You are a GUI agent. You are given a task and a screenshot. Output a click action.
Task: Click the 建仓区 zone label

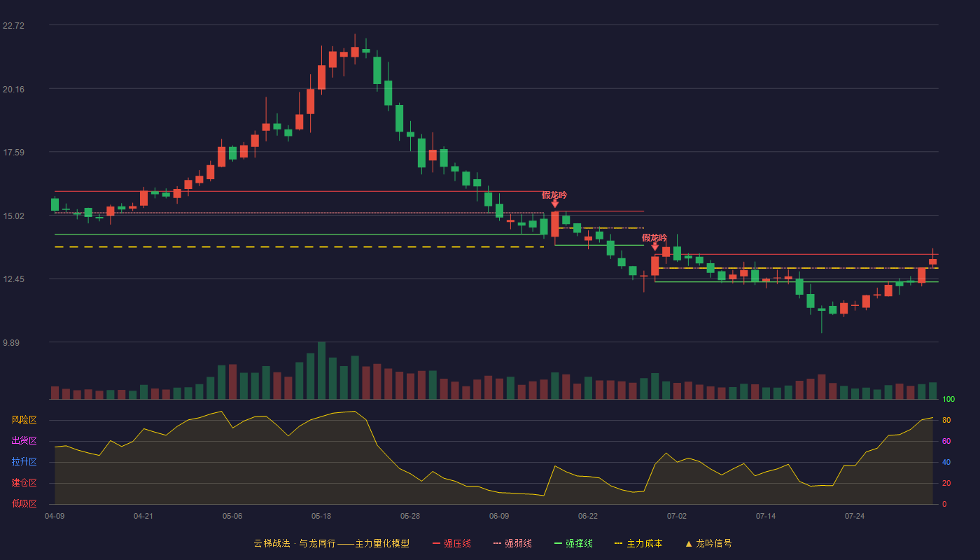[24, 483]
